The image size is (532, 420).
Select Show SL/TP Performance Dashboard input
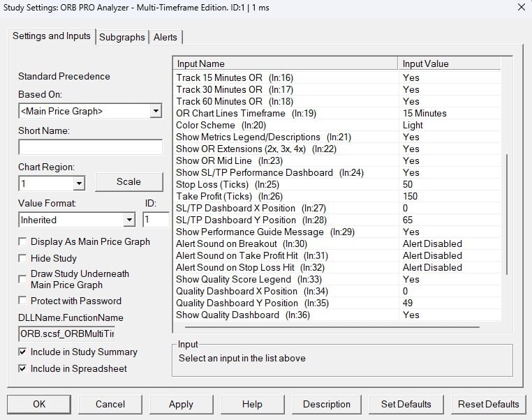[338, 172]
